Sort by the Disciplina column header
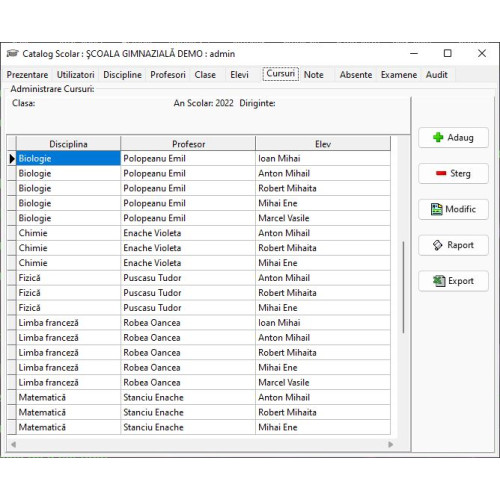500x500 pixels. click(x=68, y=144)
